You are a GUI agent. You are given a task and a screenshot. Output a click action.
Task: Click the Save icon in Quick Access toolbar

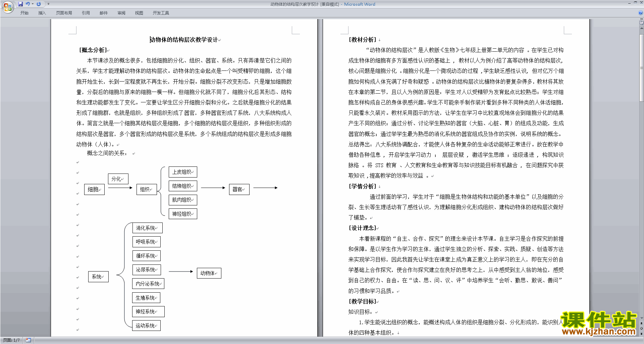(20, 4)
